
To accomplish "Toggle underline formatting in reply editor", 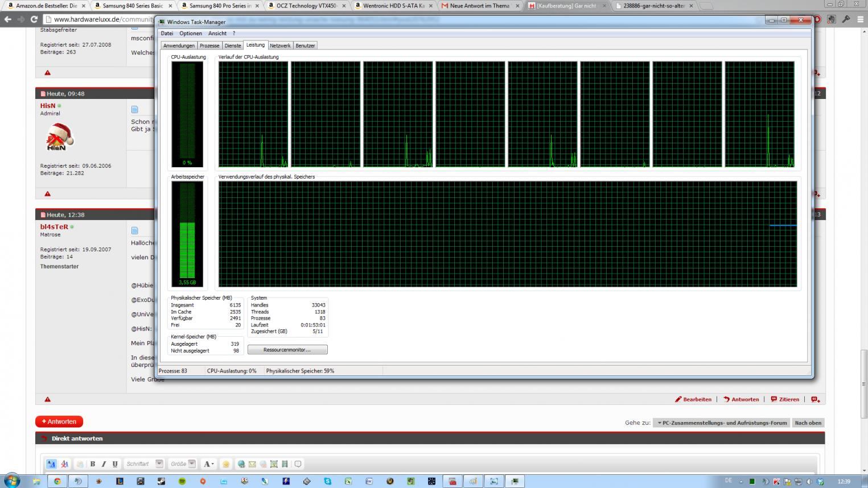I will pos(115,464).
